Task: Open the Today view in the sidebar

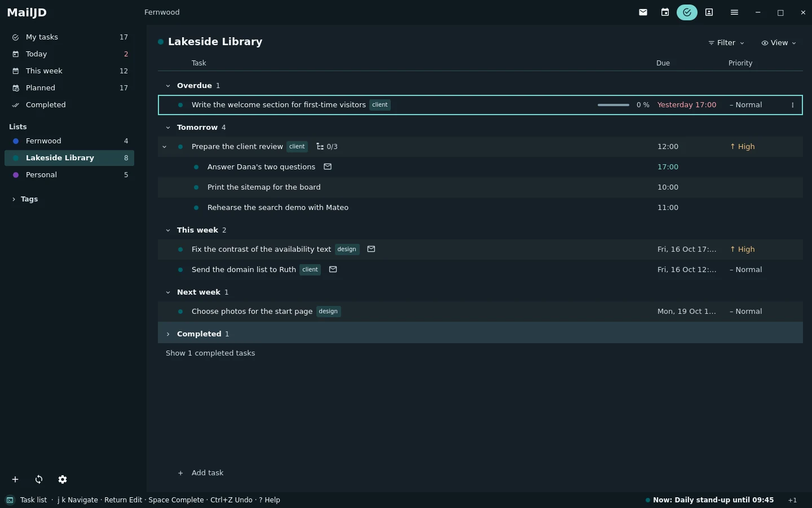Action: [69, 54]
